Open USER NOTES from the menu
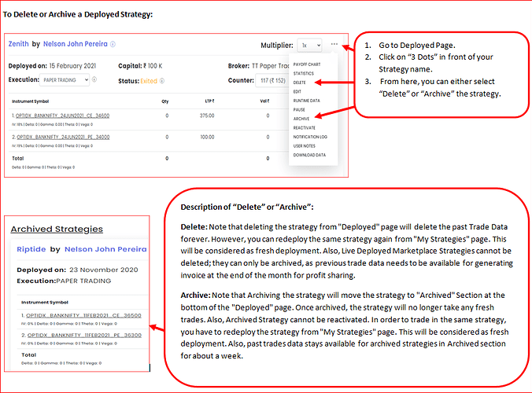 click(304, 146)
